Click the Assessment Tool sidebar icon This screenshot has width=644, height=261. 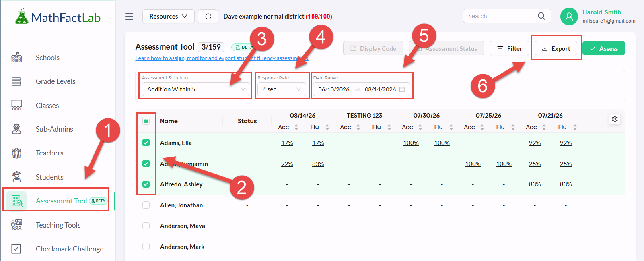(x=17, y=201)
